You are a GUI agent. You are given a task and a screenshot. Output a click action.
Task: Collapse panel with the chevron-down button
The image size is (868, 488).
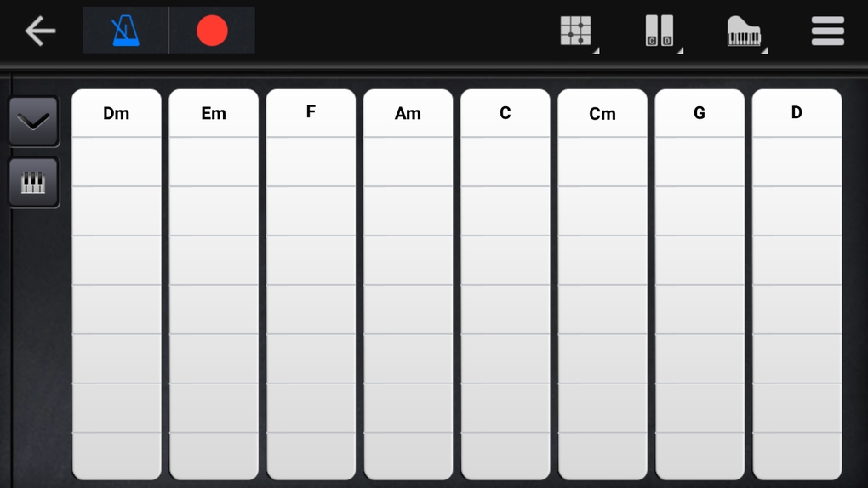tap(34, 122)
